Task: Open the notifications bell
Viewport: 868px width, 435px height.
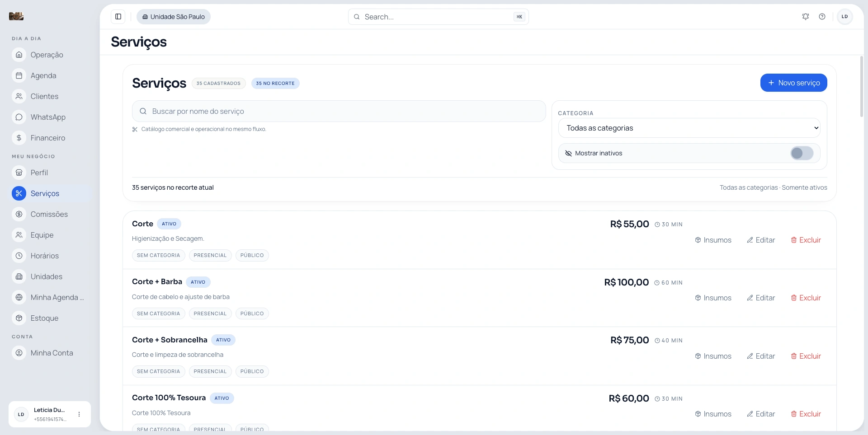Action: tap(805, 17)
